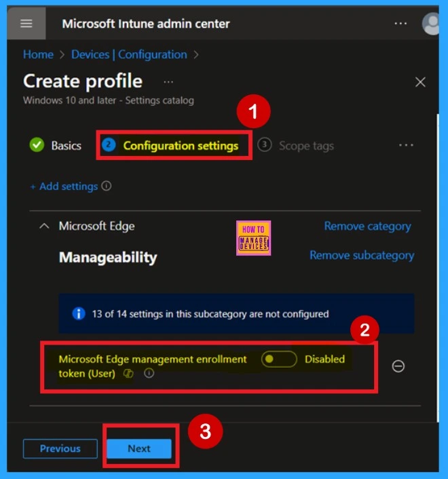Select the Manageability subcategory heading

pyautogui.click(x=108, y=257)
